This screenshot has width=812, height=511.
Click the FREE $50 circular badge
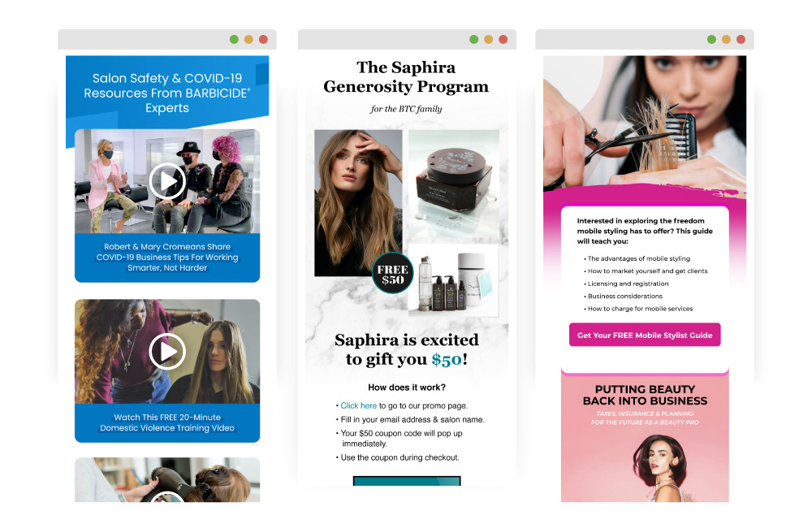tap(392, 273)
